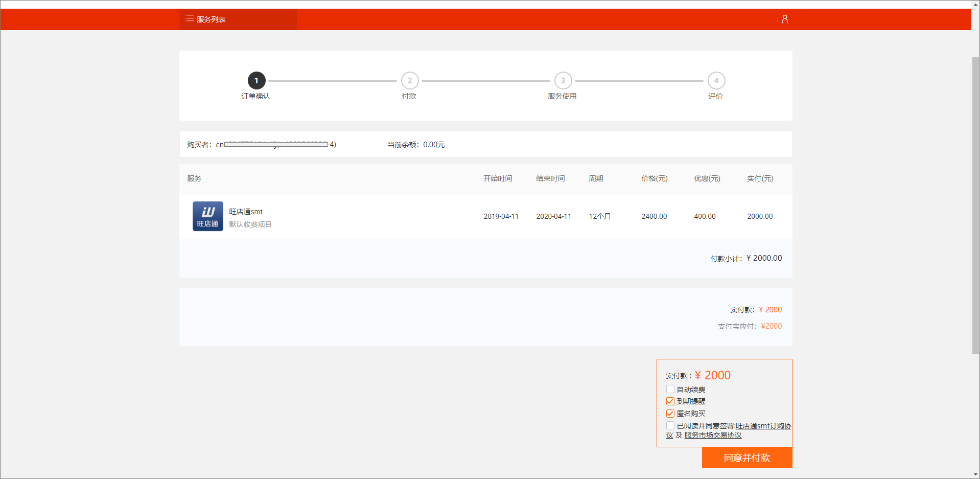Screen dimensions: 980x479
Task: Click the 旺店通smt service name
Action: (246, 212)
